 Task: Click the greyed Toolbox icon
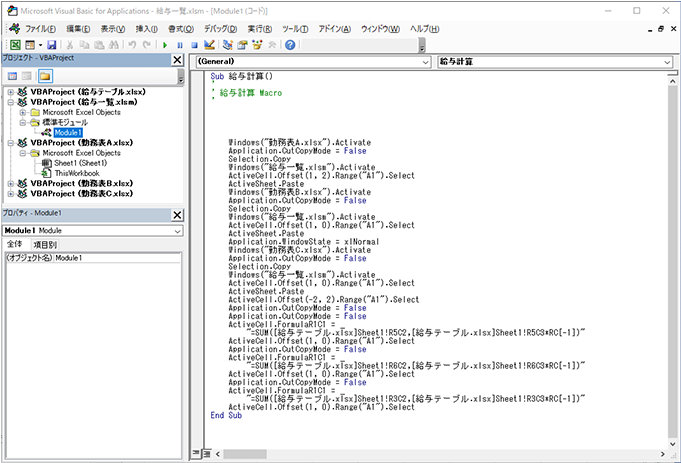pos(272,45)
